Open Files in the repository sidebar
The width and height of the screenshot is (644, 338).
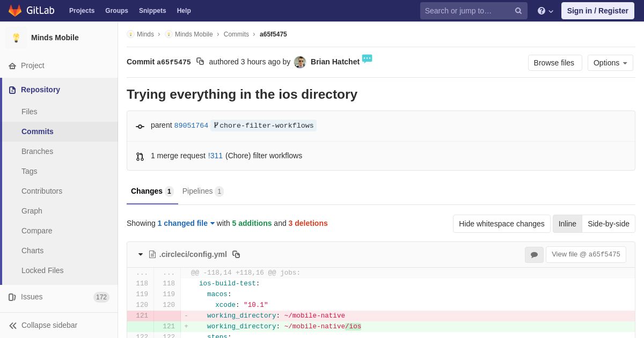point(30,112)
